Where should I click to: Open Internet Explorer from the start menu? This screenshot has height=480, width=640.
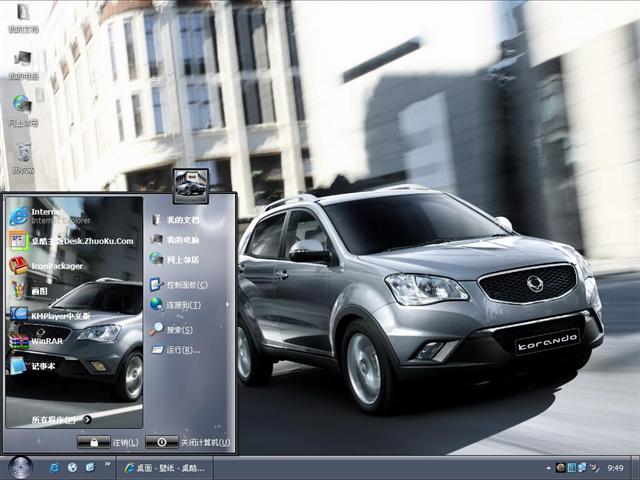coord(45,216)
